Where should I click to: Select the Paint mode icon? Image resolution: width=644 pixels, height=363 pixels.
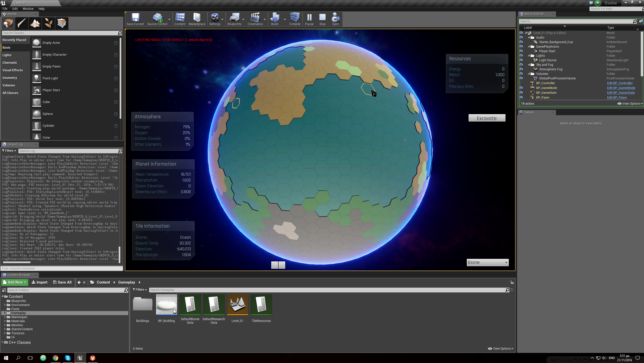click(x=21, y=23)
